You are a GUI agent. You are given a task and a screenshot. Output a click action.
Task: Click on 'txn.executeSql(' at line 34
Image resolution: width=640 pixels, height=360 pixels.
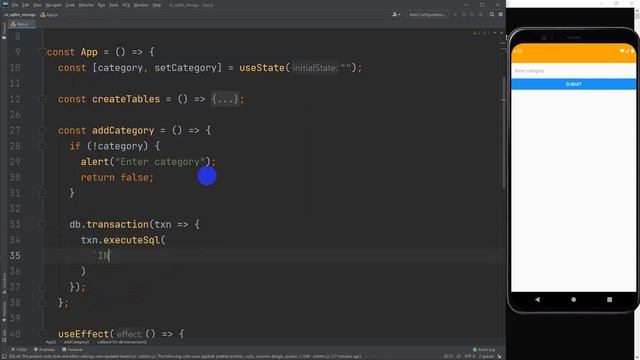point(122,240)
